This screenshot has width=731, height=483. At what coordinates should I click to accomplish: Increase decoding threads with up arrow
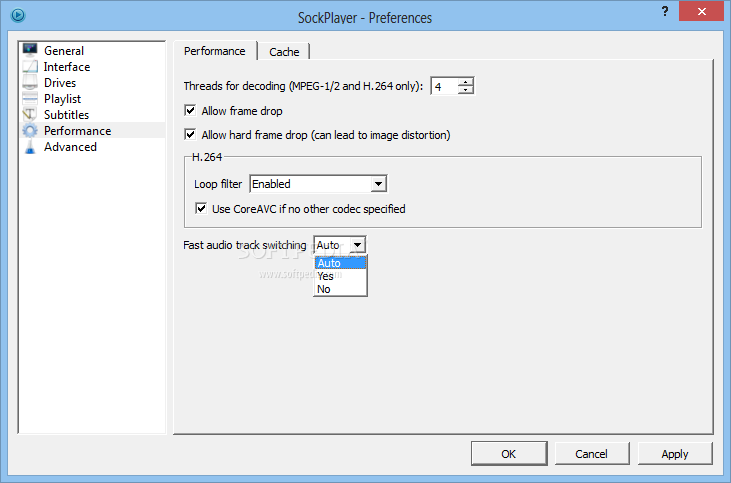click(x=465, y=82)
